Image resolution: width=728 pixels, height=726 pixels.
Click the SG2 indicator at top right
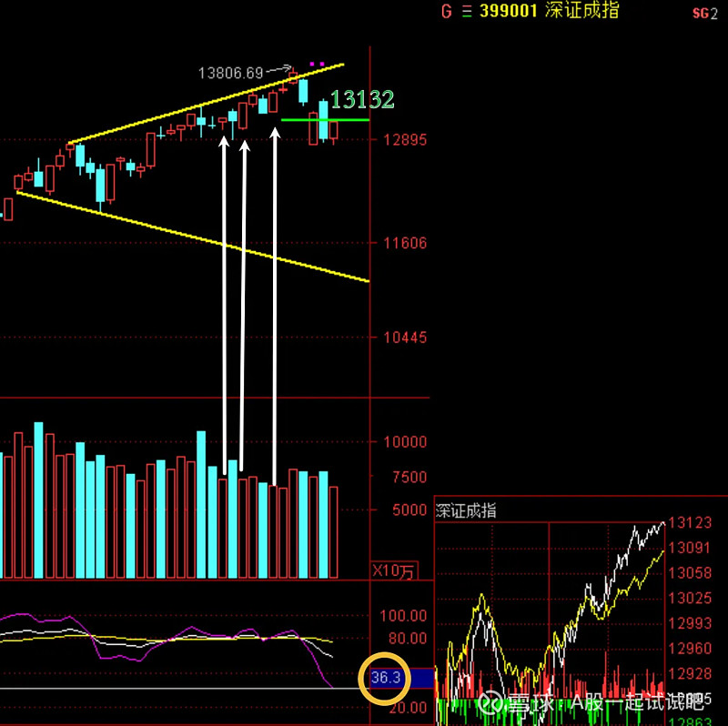(x=704, y=14)
